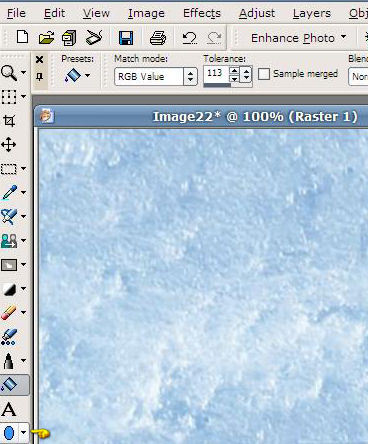
Task: Select the Ellipse shape tool
Action: [x=9, y=433]
